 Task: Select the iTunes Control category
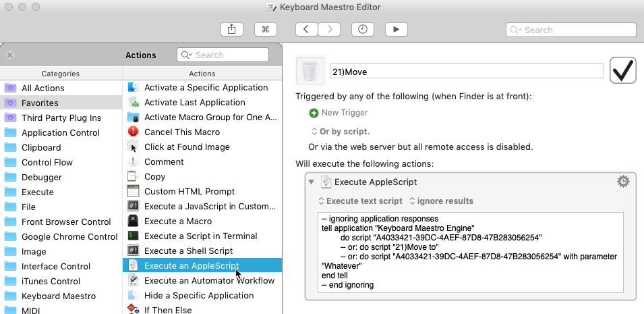[61, 281]
